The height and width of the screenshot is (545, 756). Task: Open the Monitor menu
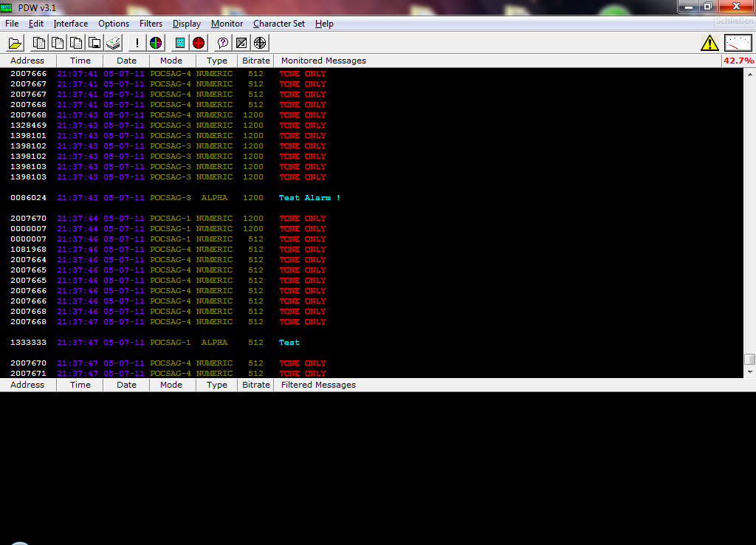[x=227, y=24]
